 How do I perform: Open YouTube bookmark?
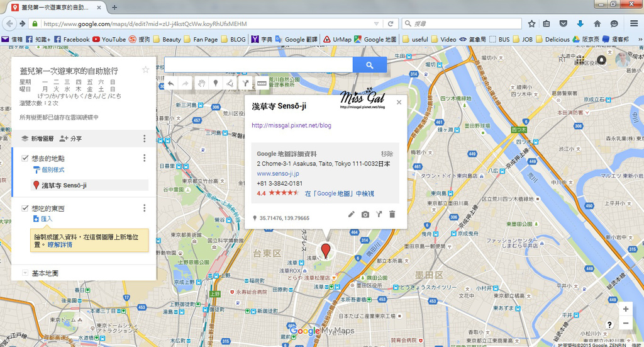109,40
